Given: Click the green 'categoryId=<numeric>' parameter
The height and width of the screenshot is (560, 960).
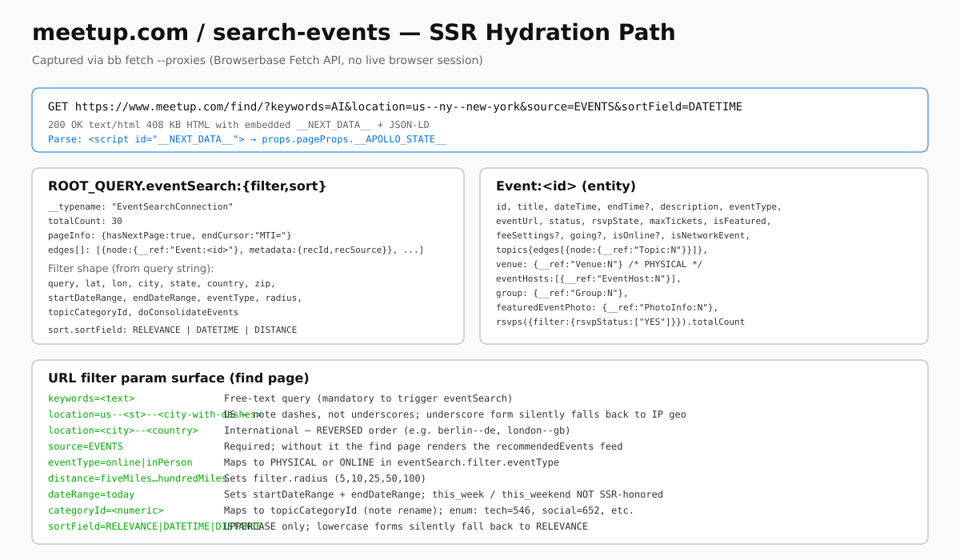Looking at the screenshot, I should 106,510.
